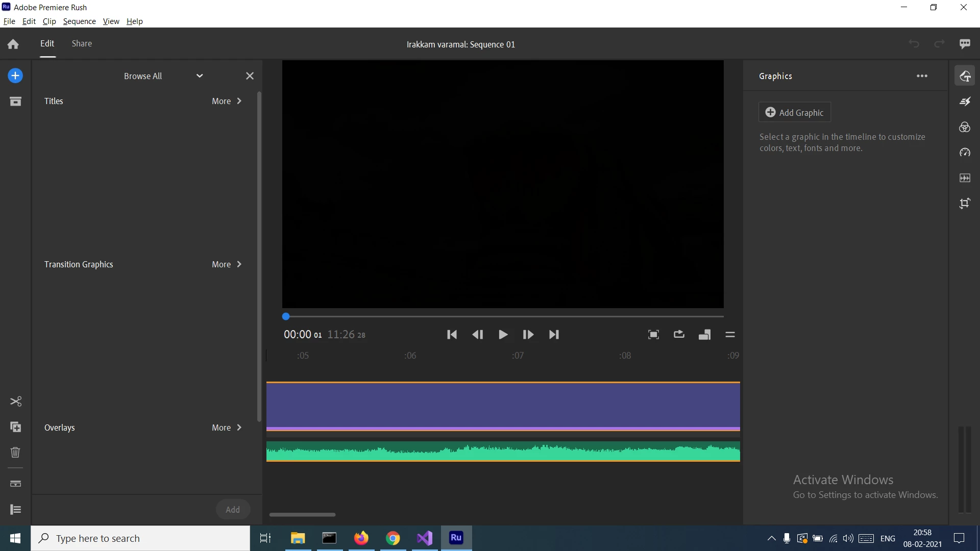
Task: Toggle loop playback button
Action: coord(679,335)
